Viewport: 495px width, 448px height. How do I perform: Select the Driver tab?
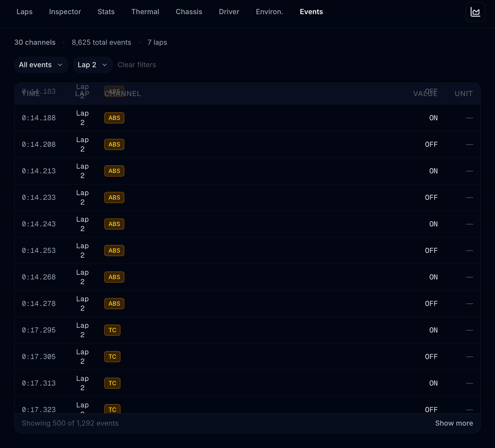(x=229, y=12)
